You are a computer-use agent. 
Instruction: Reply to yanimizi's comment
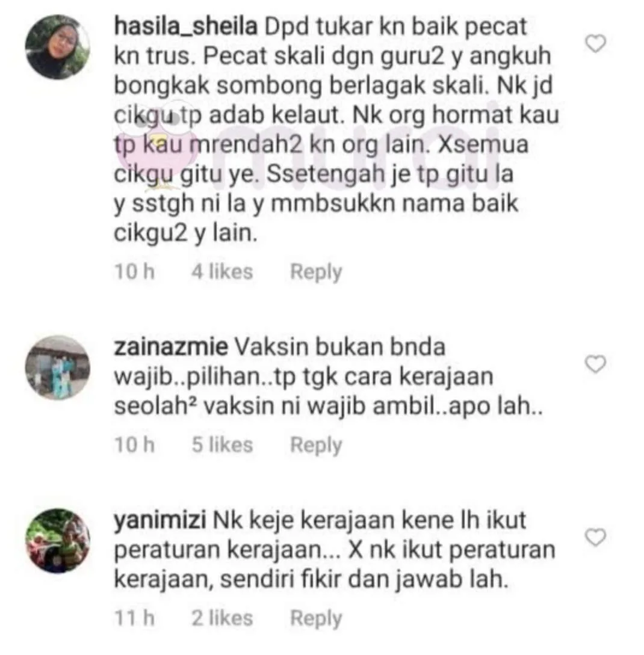[x=316, y=619]
